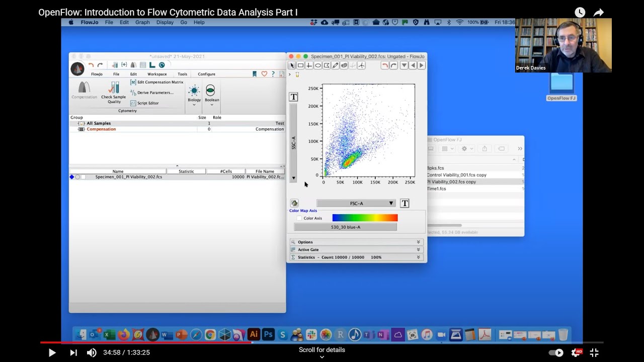Click the red undo arrow in graph window

(385, 65)
